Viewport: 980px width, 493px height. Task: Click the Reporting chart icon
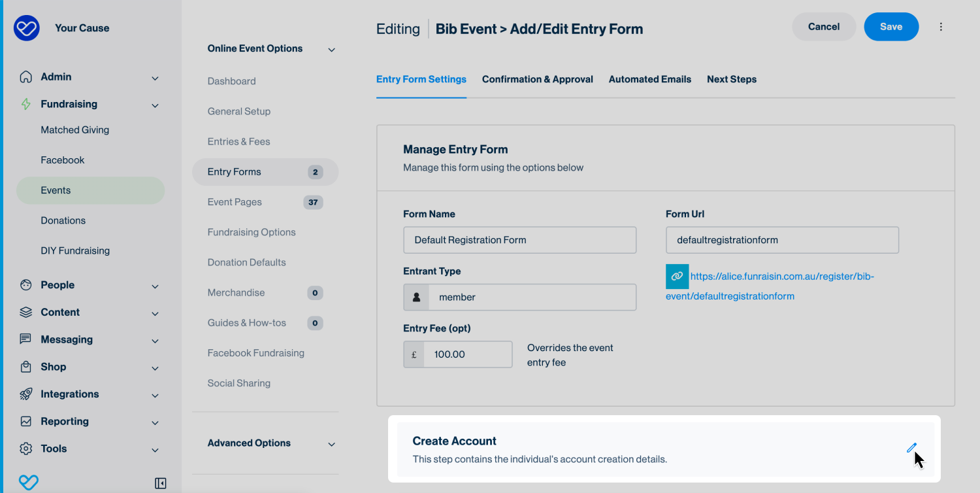click(x=26, y=422)
